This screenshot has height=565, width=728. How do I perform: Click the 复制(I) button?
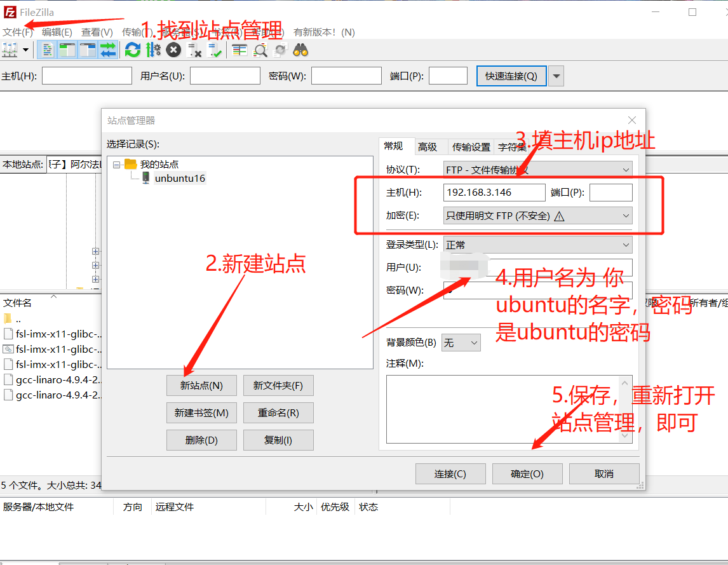(x=278, y=440)
